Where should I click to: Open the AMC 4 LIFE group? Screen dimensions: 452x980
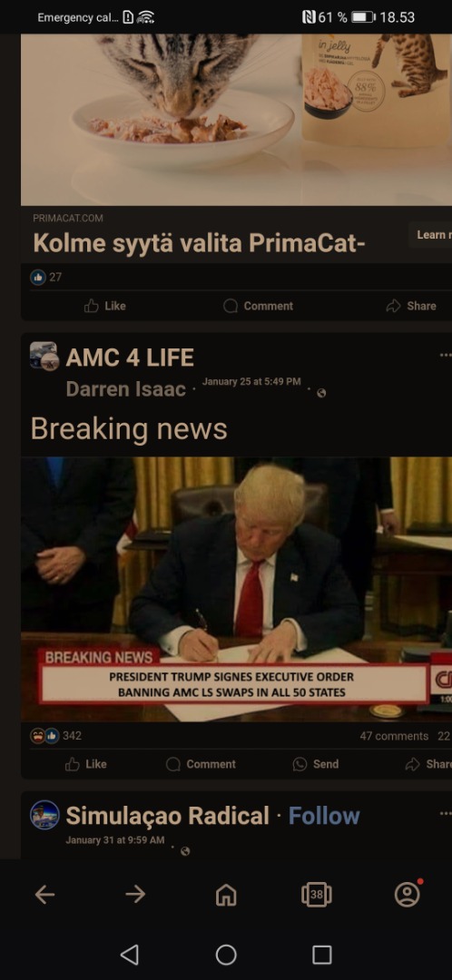pyautogui.click(x=130, y=358)
